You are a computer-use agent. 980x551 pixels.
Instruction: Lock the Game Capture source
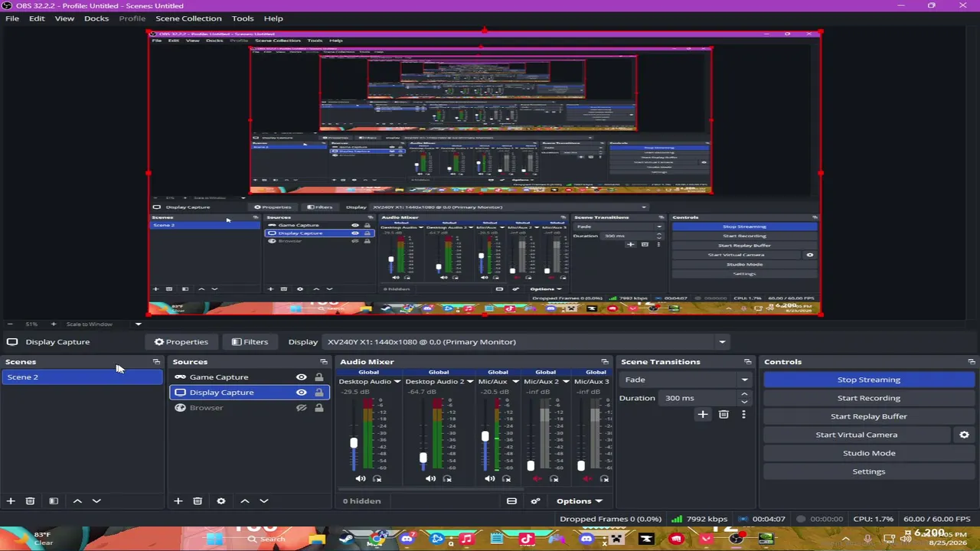[319, 377]
